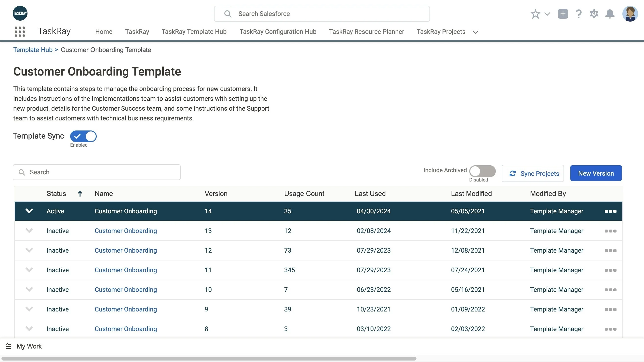Open row actions for version 11
The height and width of the screenshot is (362, 644).
tap(610, 270)
